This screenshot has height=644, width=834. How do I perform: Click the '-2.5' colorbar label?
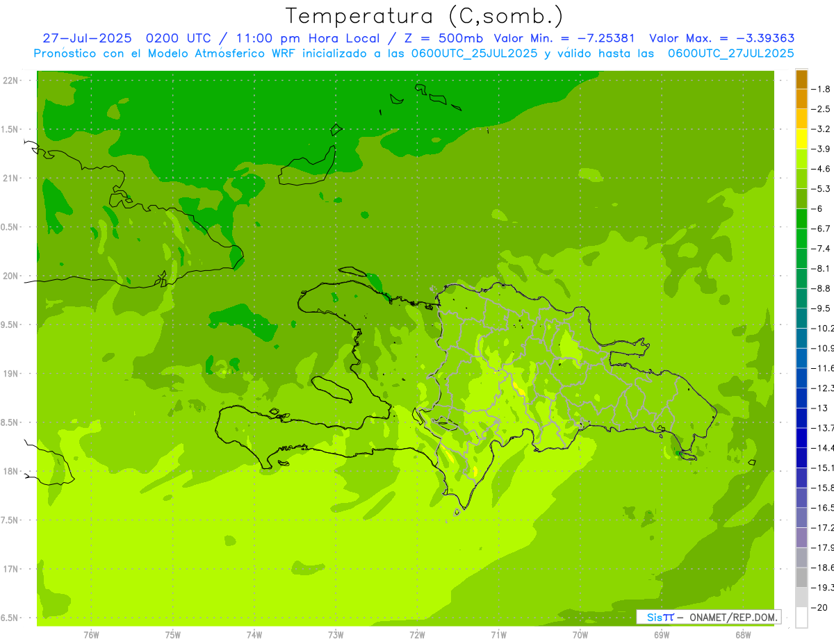(821, 109)
